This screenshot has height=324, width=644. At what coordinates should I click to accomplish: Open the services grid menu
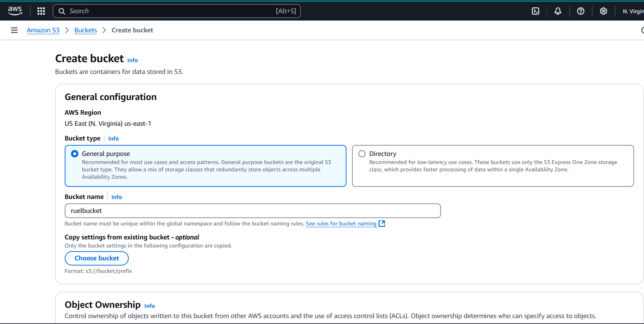click(41, 11)
